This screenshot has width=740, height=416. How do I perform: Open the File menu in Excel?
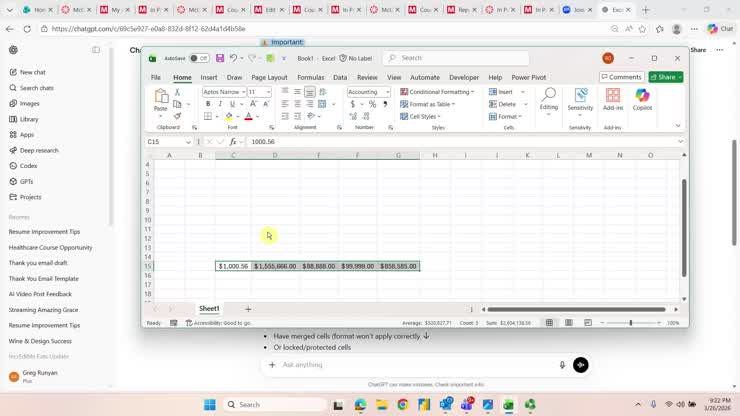click(156, 77)
